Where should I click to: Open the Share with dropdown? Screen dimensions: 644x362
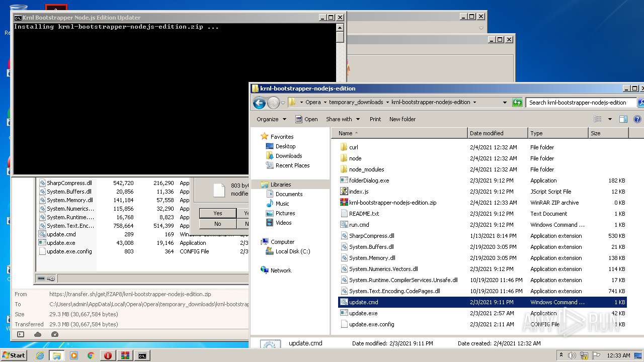[343, 119]
